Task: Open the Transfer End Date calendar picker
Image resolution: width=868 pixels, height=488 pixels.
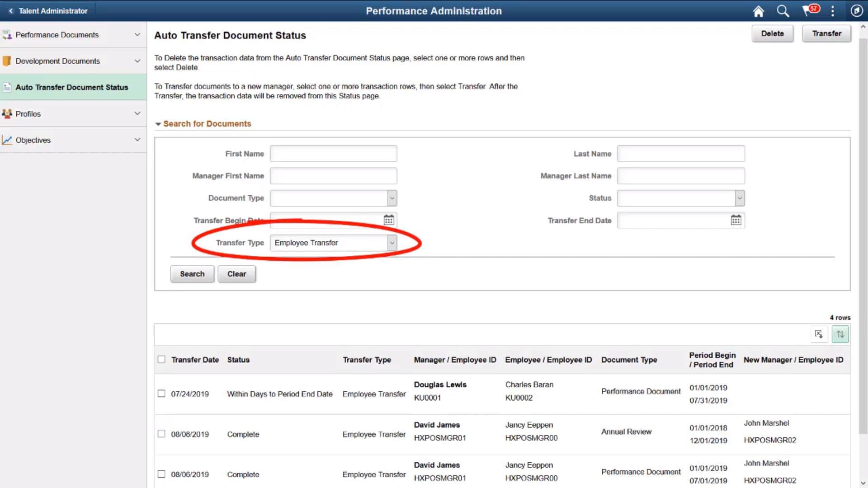Action: point(736,220)
